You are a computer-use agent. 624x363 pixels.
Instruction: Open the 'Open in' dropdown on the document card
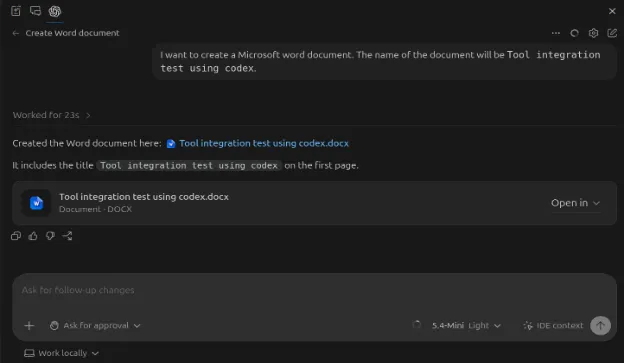[x=575, y=203]
